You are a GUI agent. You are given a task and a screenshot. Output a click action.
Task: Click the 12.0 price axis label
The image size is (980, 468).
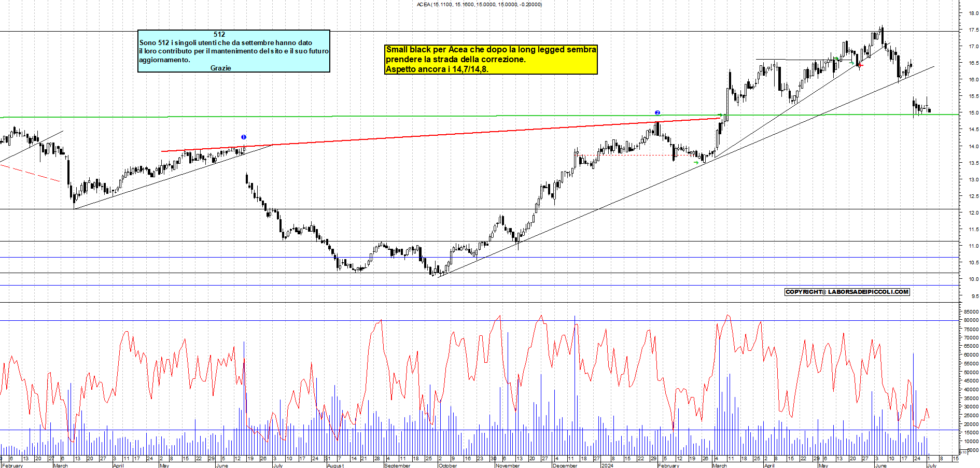[x=973, y=213]
